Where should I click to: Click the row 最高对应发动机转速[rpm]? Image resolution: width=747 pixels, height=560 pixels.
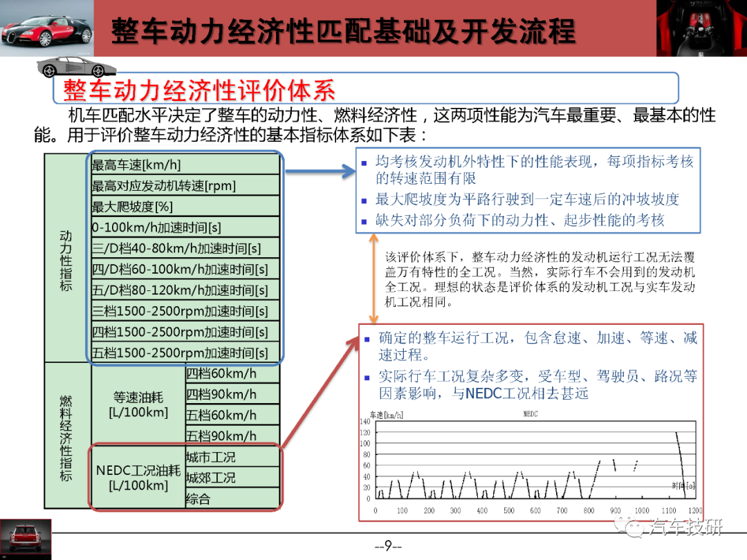coord(185,185)
